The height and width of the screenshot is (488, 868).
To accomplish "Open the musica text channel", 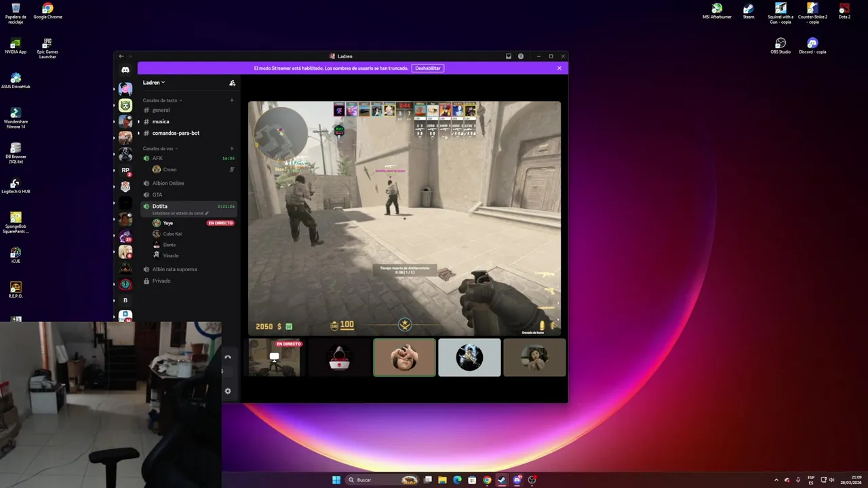I will tap(189, 121).
